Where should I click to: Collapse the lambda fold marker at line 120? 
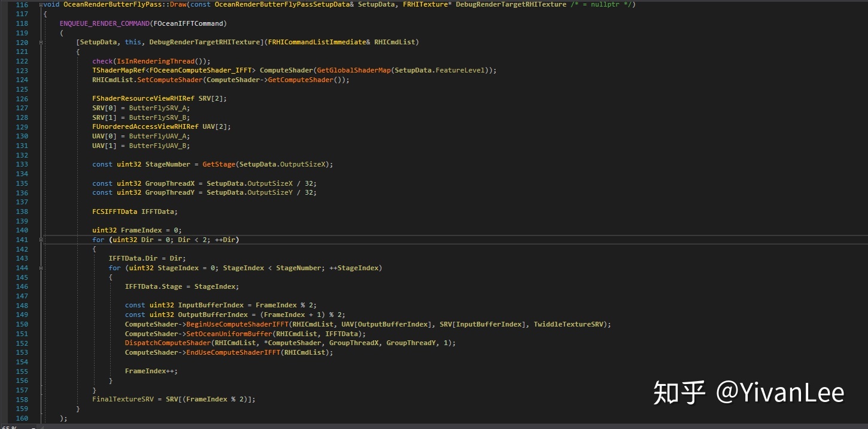pos(41,43)
